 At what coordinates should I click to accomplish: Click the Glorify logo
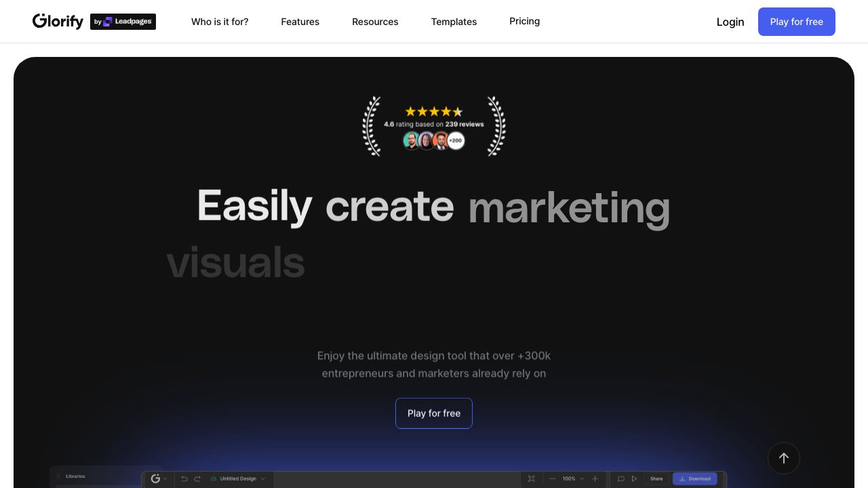coord(58,21)
